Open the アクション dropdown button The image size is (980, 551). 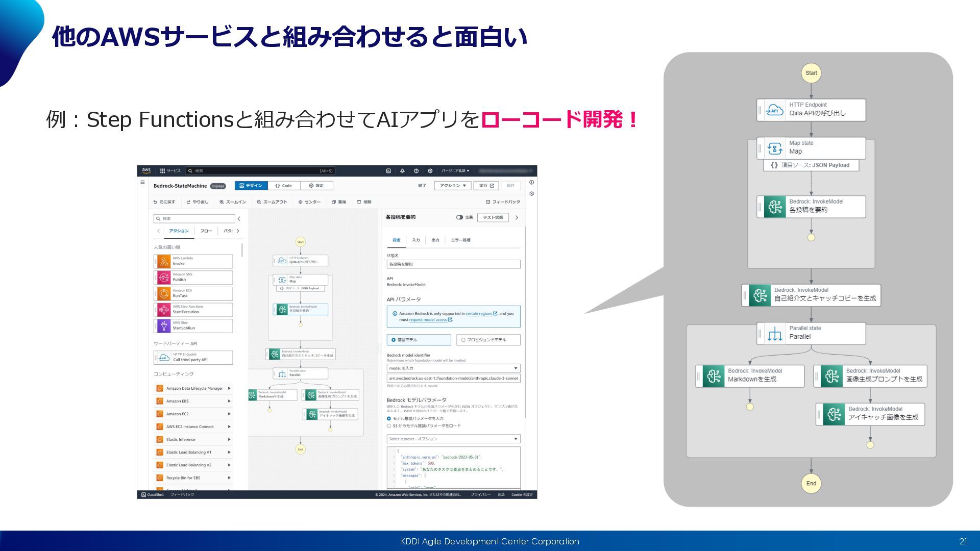(x=453, y=186)
